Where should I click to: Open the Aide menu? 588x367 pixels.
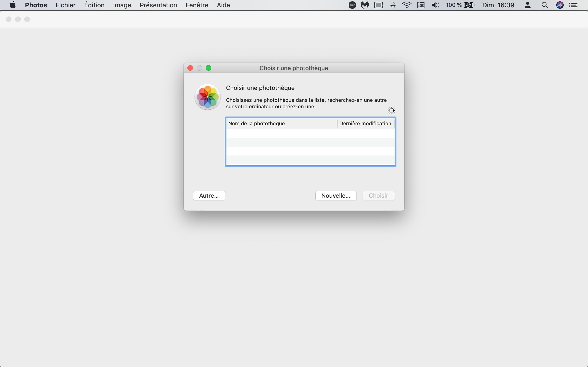223,5
